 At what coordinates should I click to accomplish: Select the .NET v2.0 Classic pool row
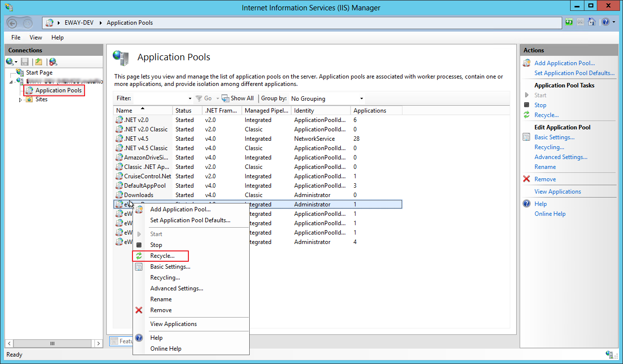click(258, 129)
